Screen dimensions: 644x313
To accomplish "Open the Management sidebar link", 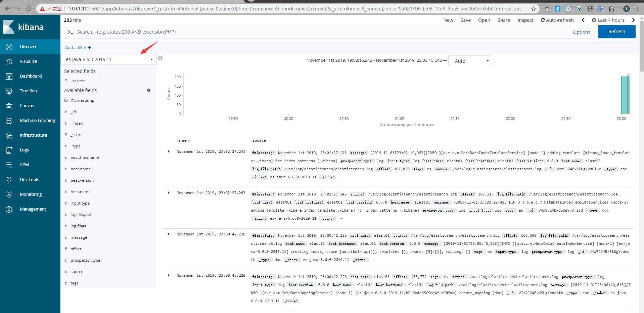I will click(33, 209).
